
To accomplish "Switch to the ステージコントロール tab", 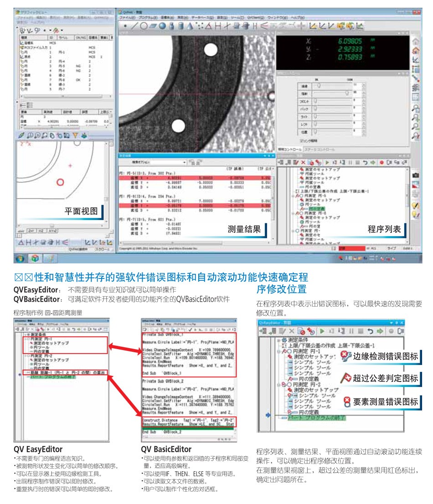I will pyautogui.click(x=320, y=149).
